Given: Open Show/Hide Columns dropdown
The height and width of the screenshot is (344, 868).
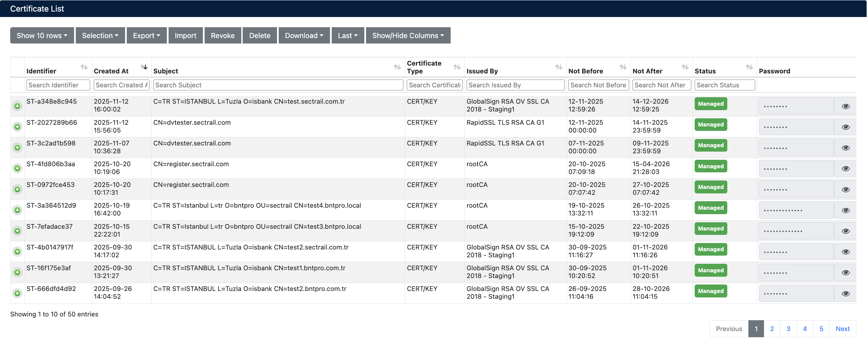Looking at the screenshot, I should [408, 36].
